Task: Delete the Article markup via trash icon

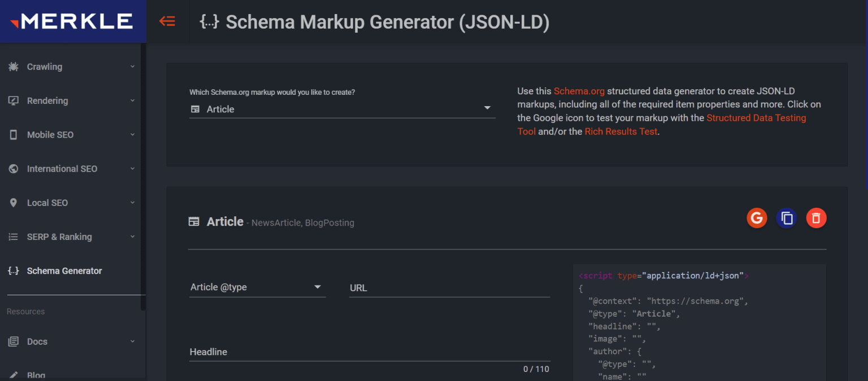Action: coord(816,218)
